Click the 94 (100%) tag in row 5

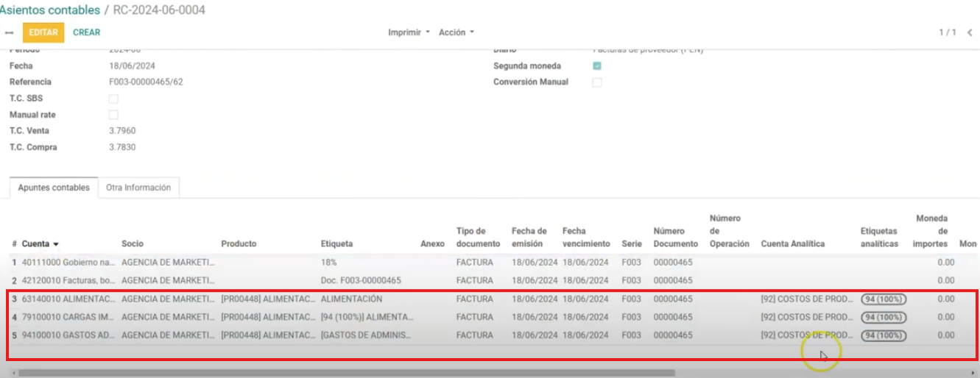click(884, 335)
